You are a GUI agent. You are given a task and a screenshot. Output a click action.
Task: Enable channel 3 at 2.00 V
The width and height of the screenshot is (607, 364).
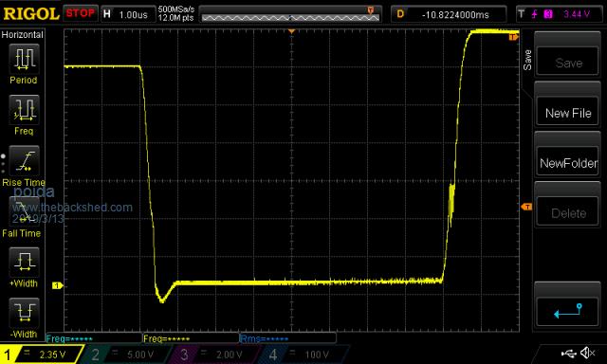point(214,355)
